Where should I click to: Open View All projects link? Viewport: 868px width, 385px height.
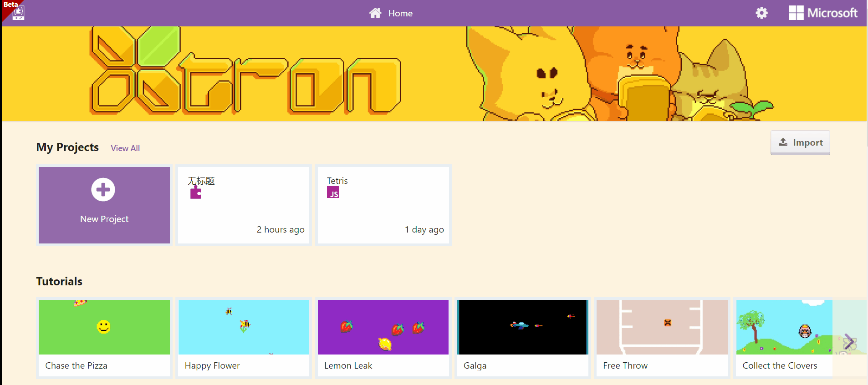(x=125, y=148)
